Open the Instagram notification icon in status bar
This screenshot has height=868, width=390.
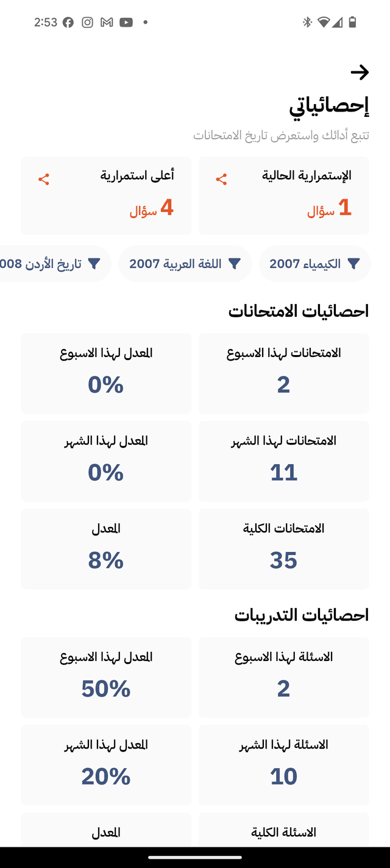pos(87,21)
